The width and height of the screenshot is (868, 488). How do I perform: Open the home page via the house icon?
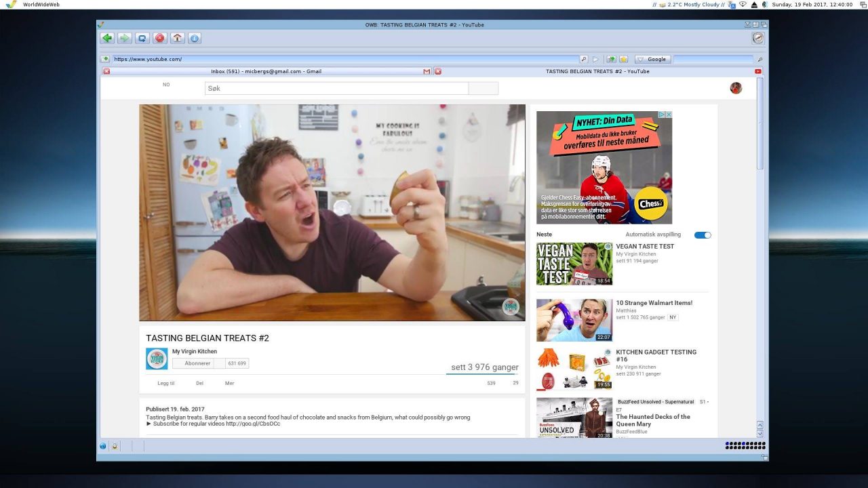[x=177, y=39]
